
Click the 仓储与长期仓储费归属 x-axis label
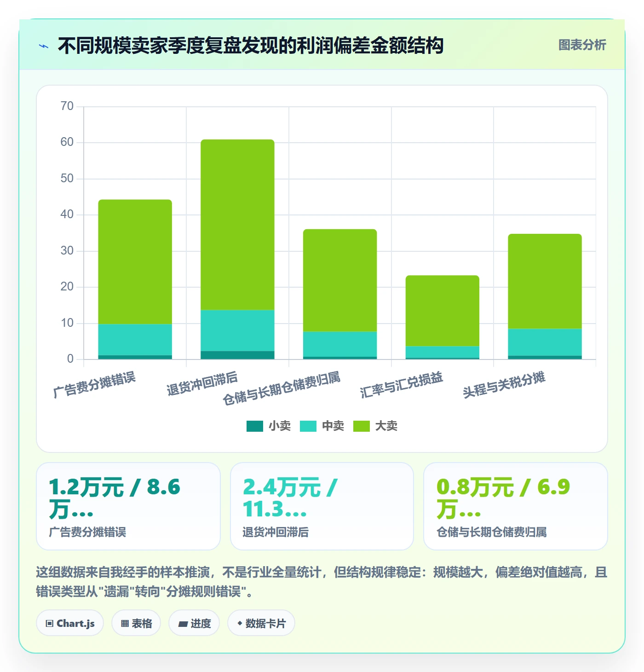[x=282, y=388]
